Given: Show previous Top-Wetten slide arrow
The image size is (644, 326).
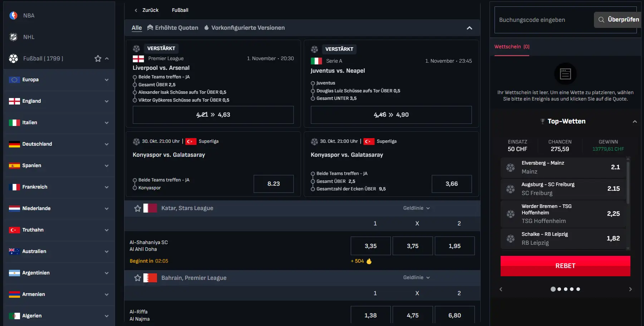Looking at the screenshot, I should coord(501,289).
